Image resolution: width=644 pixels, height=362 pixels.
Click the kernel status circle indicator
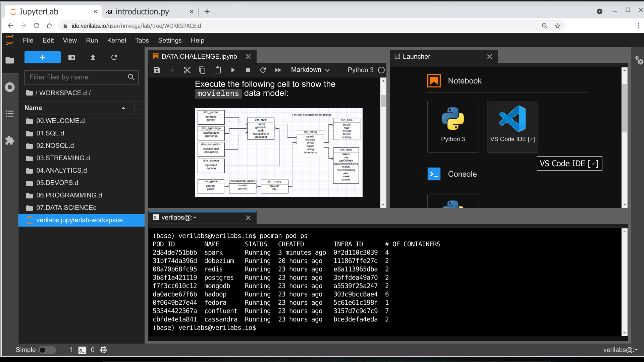point(381,70)
